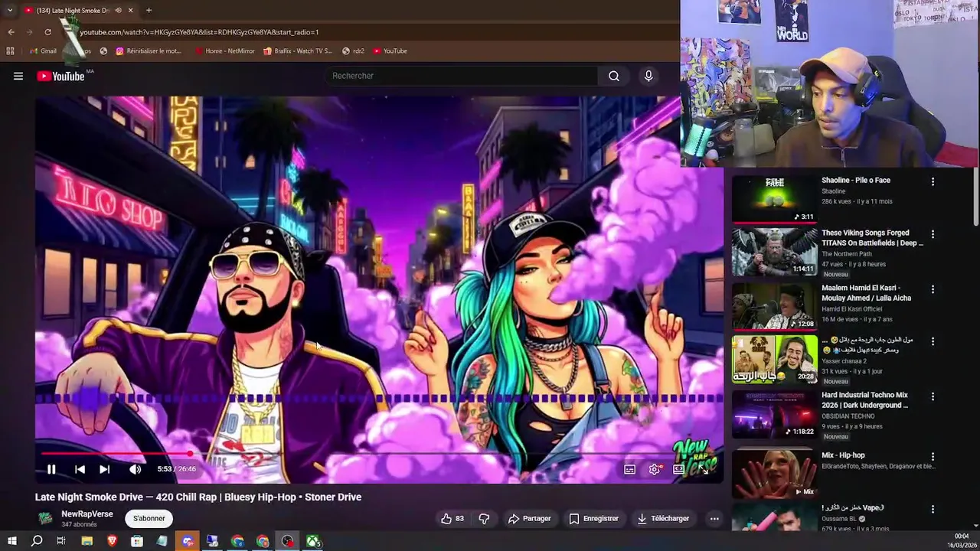The height and width of the screenshot is (551, 980).
Task: Open the YouTube hamburger guide menu
Action: point(18,76)
